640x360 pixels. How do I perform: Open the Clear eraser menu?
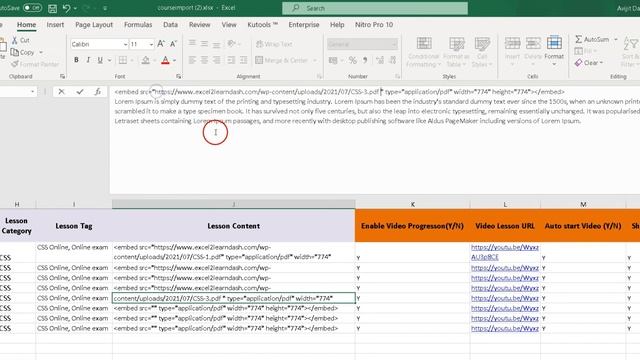click(589, 63)
